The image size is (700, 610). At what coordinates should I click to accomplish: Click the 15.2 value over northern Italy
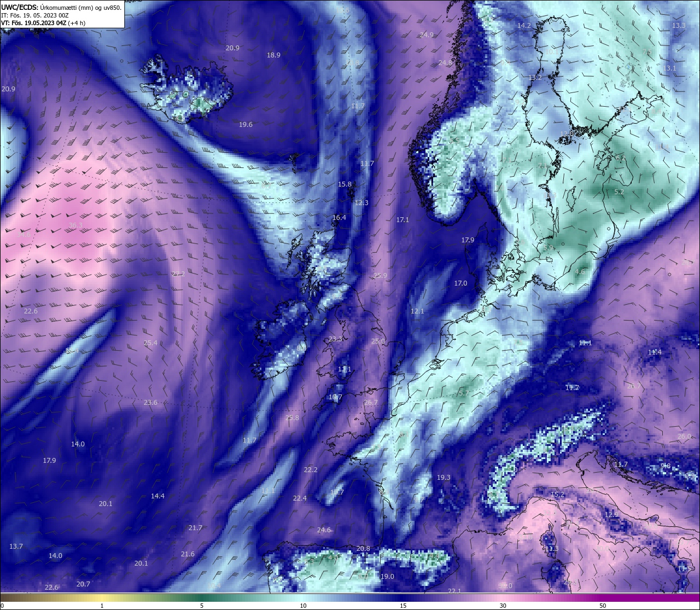coord(557,495)
